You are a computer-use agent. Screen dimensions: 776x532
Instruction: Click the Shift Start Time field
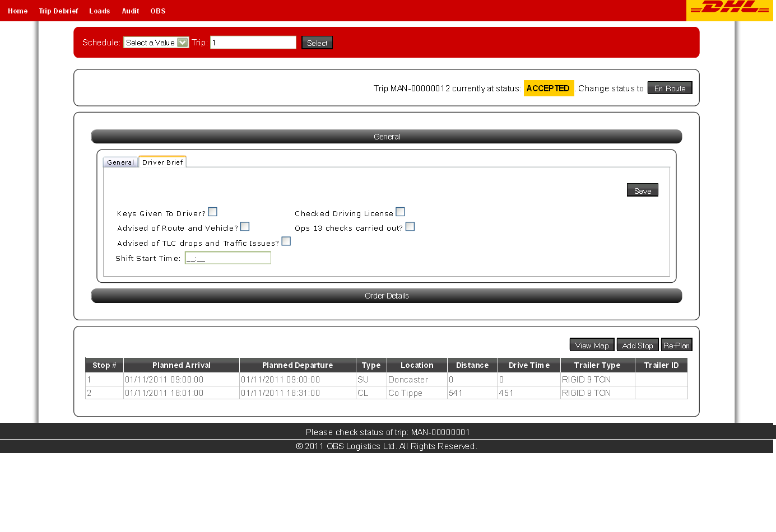pyautogui.click(x=228, y=258)
